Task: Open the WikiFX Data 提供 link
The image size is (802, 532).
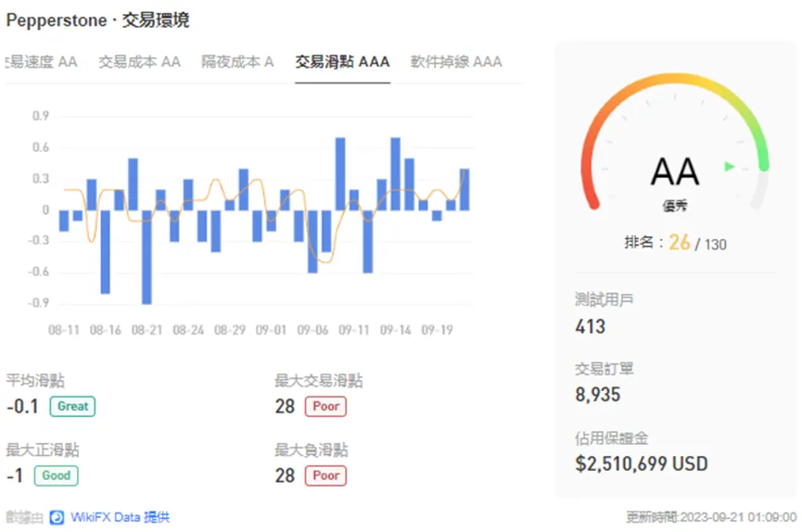Action: 121,517
